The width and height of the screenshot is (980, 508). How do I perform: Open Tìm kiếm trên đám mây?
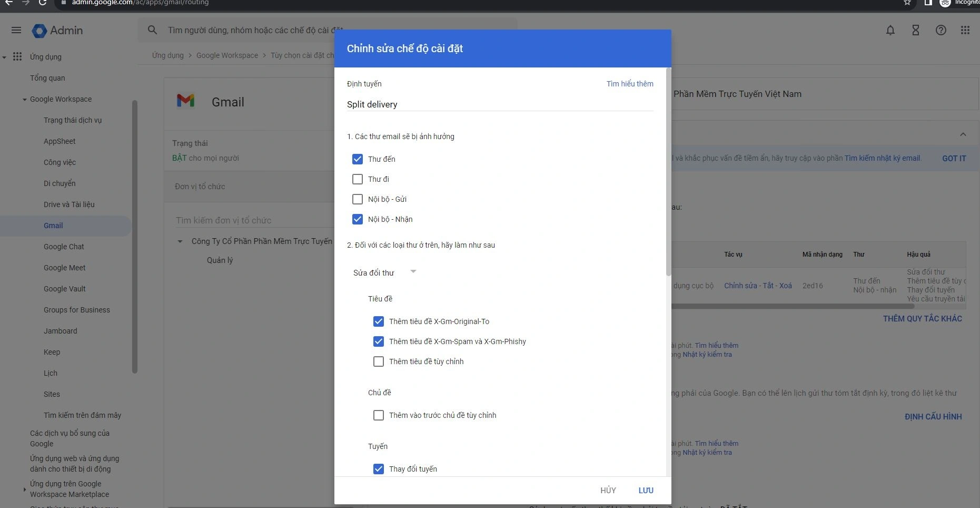[82, 415]
